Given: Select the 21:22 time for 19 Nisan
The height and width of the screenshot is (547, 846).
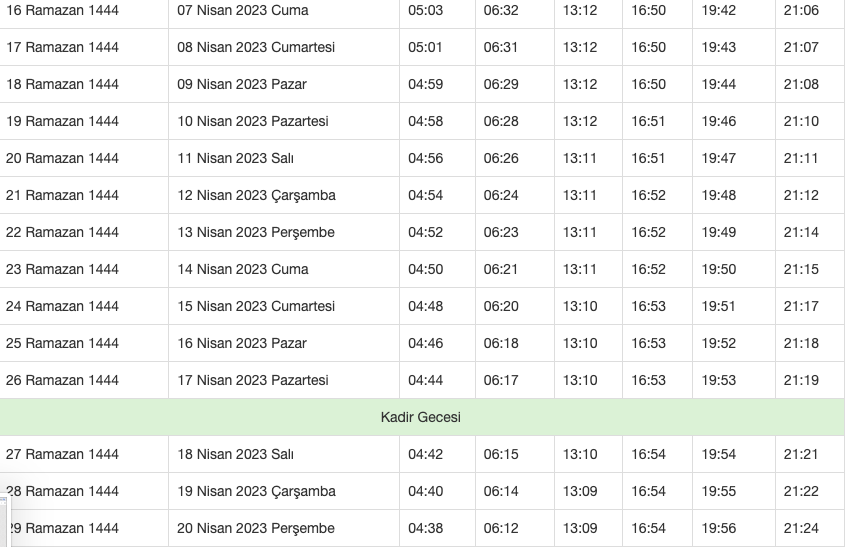Looking at the screenshot, I should coord(801,491).
